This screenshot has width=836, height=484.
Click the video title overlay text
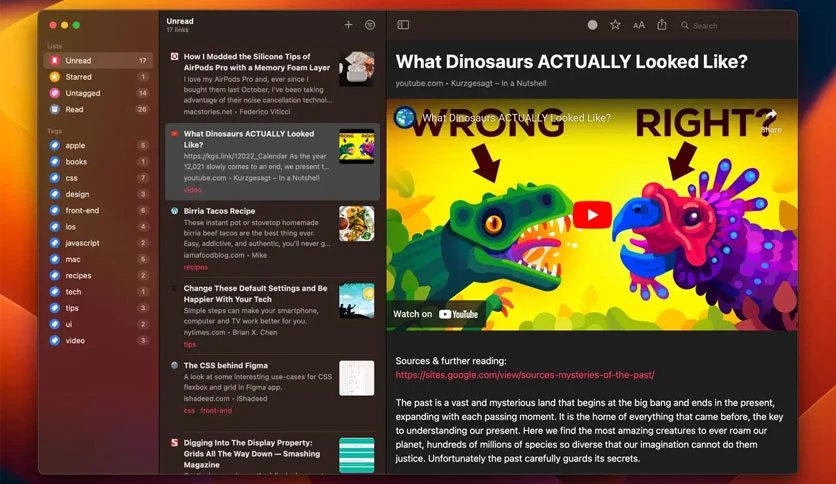[x=516, y=118]
